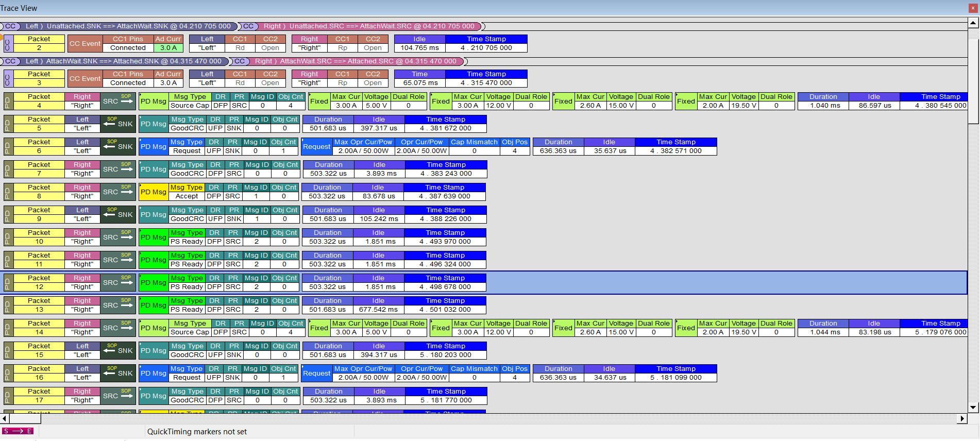Click the SNK SOP direction arrow in Packet 6
This screenshot has height=441, width=980.
(118, 146)
